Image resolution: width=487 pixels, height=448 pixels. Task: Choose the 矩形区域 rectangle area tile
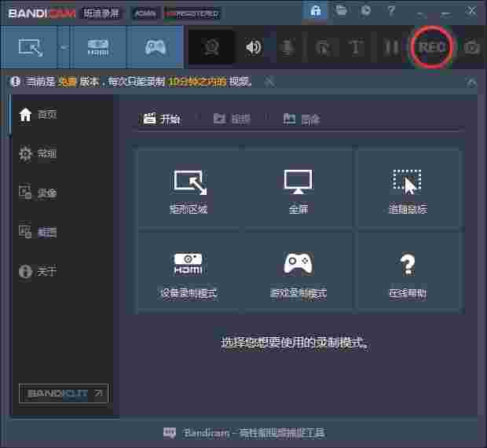pos(189,188)
